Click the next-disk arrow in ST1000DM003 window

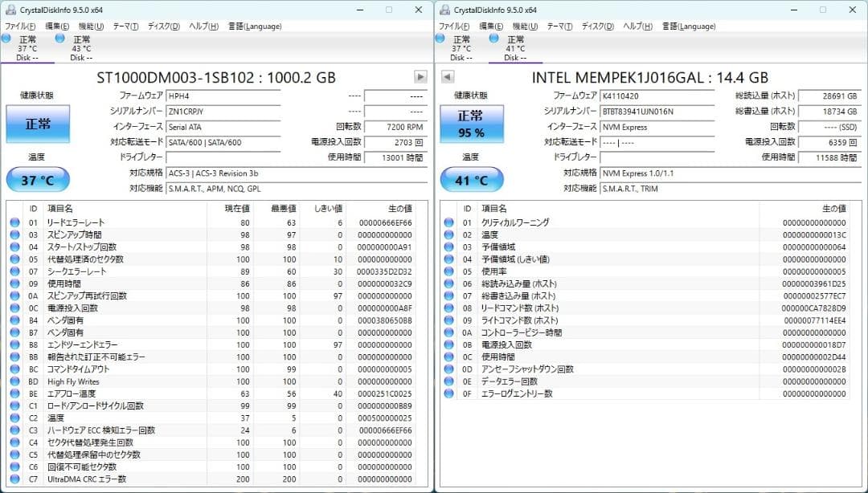[x=420, y=77]
